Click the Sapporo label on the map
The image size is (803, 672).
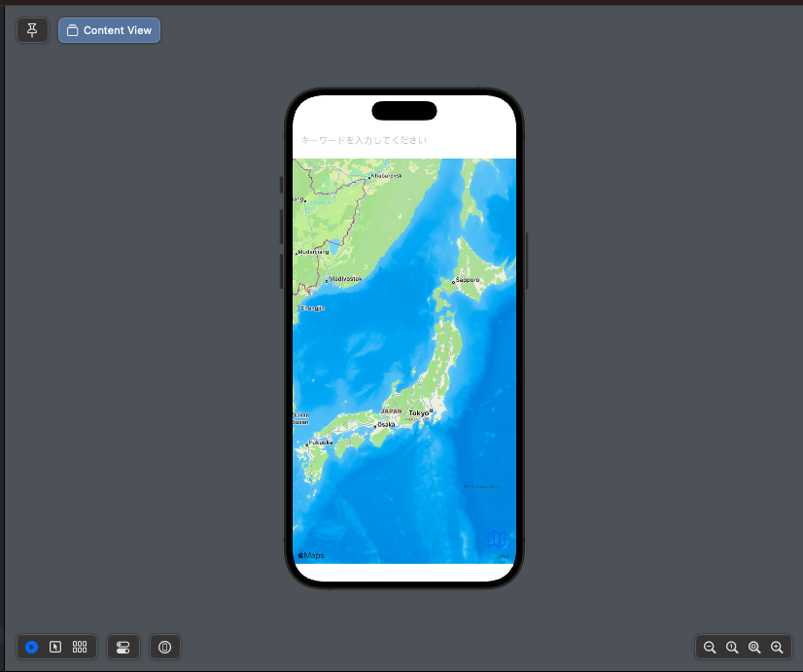point(468,280)
